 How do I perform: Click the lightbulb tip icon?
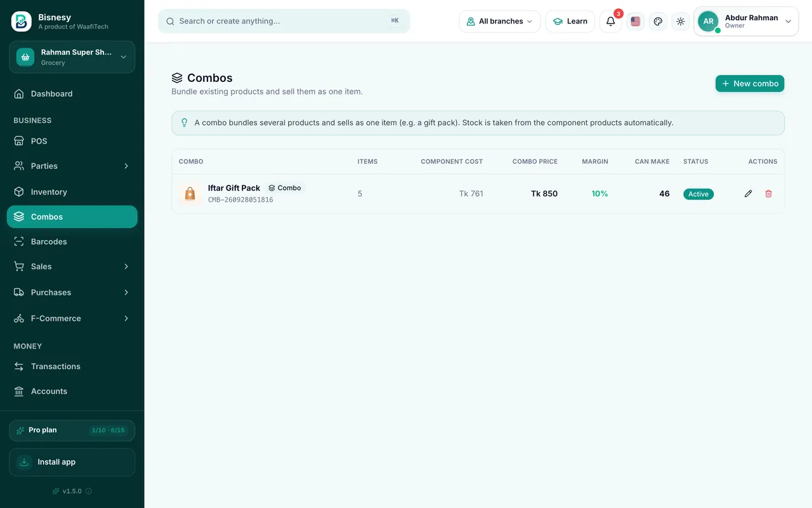185,123
